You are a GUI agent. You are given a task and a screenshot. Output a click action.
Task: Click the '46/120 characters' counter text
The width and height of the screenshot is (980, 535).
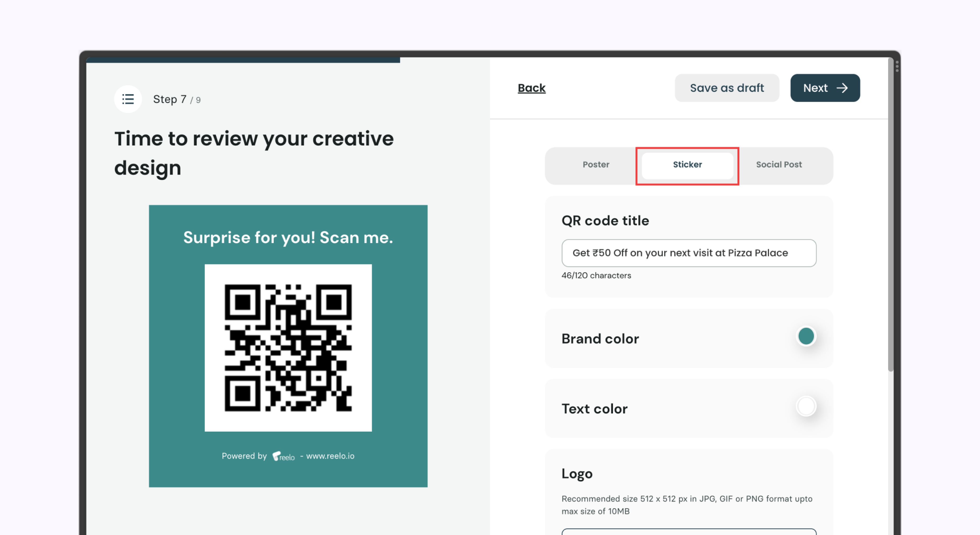point(596,275)
